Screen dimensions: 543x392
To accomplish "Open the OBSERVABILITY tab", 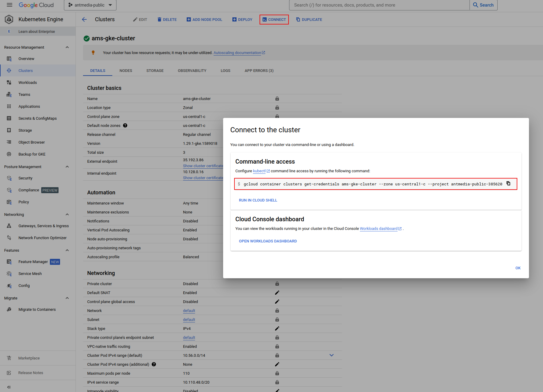I will (x=192, y=71).
